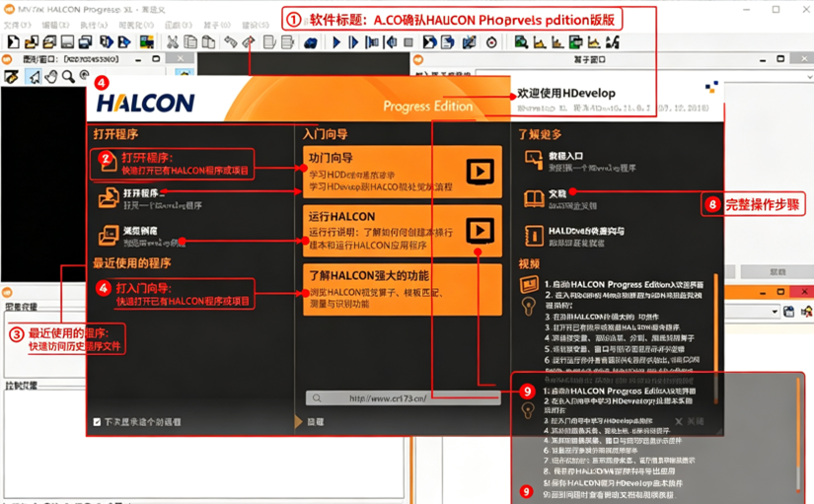Toggle the show-dialog-next-time checkbox
Viewport: 814px width, 504px height.
97,422
